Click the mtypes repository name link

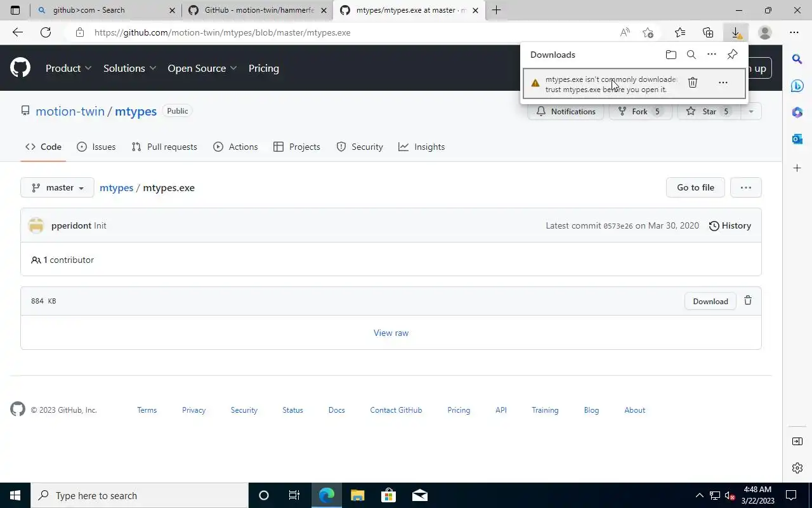coord(136,111)
